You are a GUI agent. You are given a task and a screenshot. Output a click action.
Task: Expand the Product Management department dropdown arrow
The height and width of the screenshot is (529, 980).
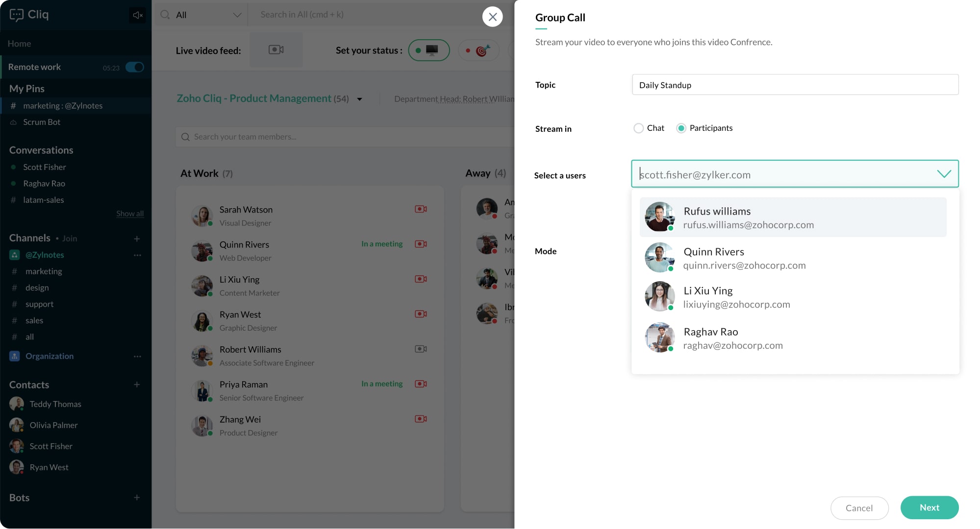click(359, 99)
